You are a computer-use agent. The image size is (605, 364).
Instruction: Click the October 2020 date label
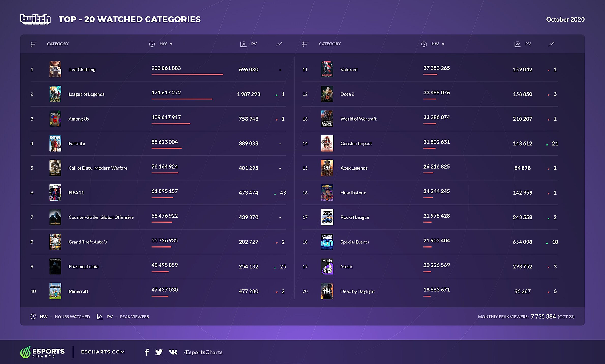pos(565,19)
